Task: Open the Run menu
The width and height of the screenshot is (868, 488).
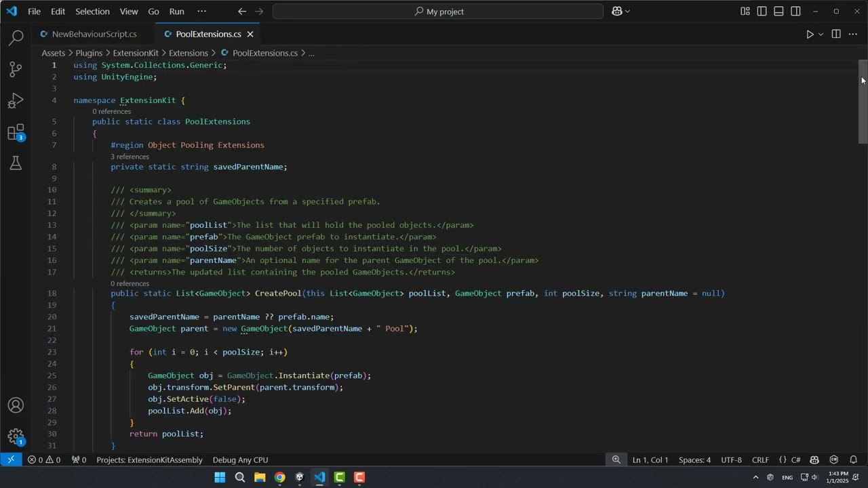Action: 177,12
